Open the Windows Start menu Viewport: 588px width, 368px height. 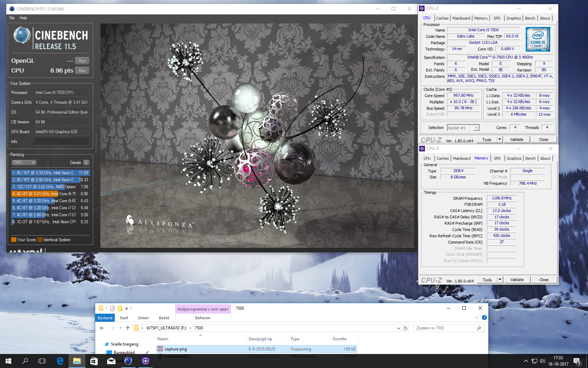tap(8, 361)
